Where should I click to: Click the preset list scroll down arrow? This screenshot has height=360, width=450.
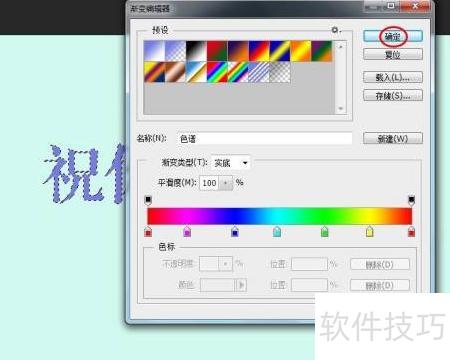click(341, 108)
